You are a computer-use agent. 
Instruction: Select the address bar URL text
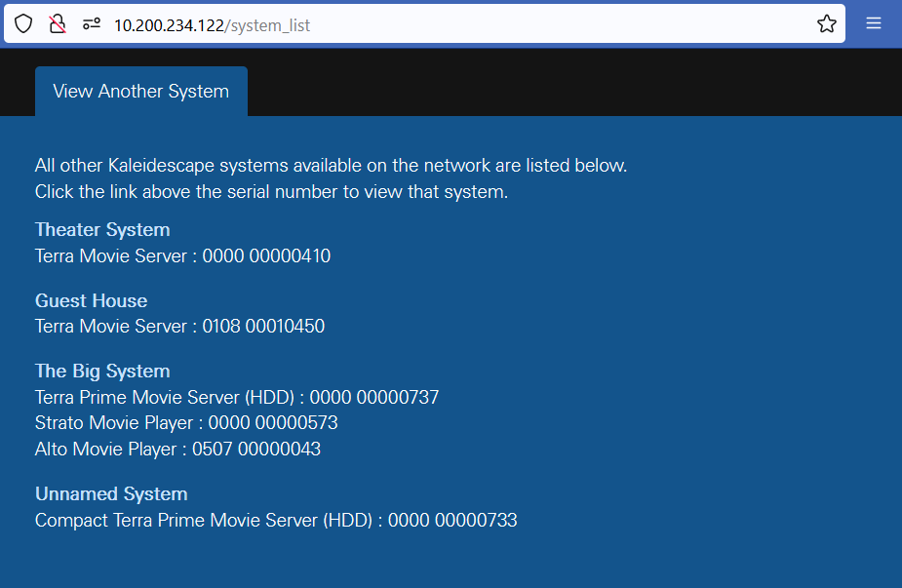click(210, 25)
